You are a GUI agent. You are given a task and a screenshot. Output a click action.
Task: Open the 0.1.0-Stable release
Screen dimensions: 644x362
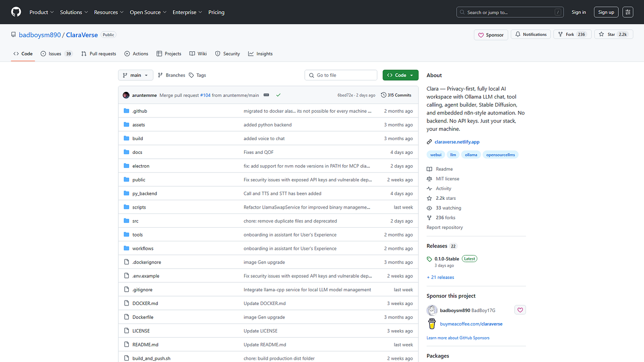447,259
